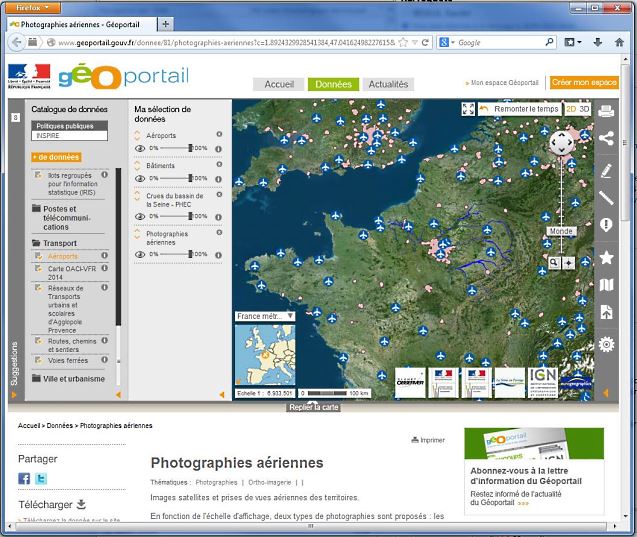The height and width of the screenshot is (537, 637).
Task: Switch to the Actualités tab
Action: (387, 85)
